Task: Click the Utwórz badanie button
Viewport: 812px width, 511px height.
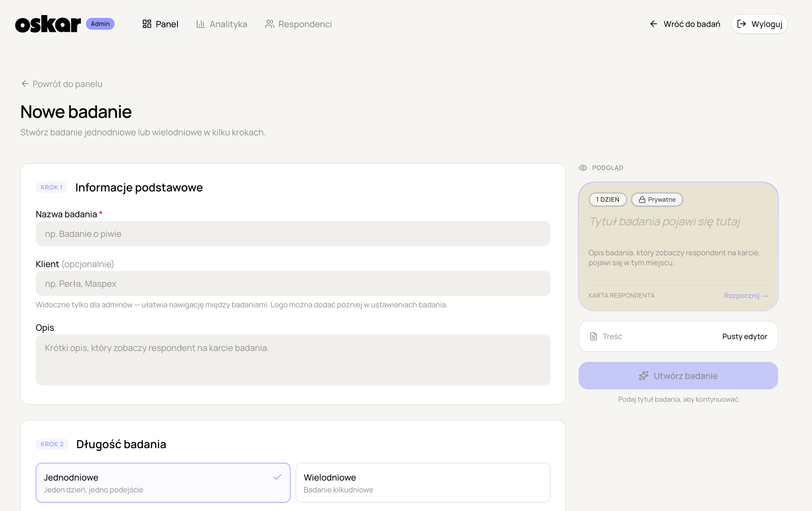Action: pyautogui.click(x=679, y=376)
